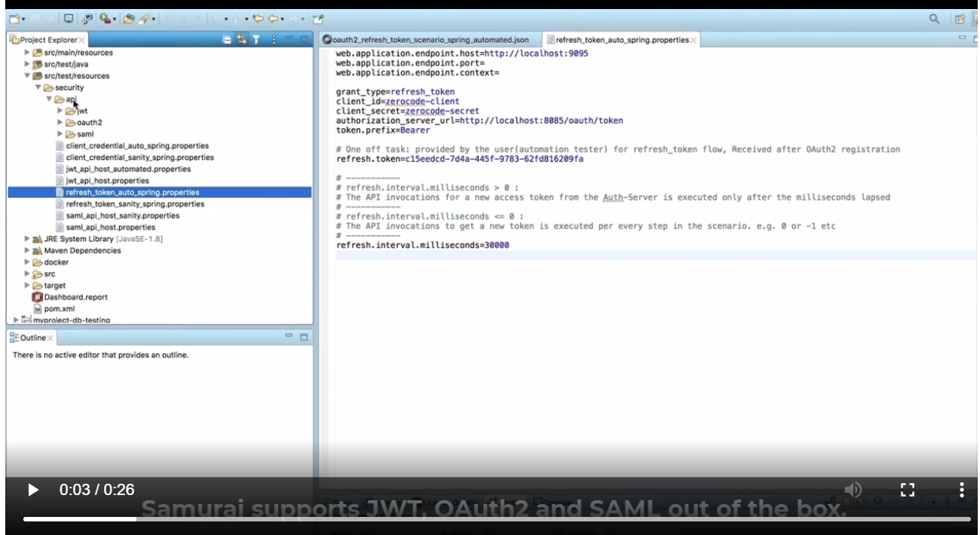Open video player more options menu

(961, 490)
